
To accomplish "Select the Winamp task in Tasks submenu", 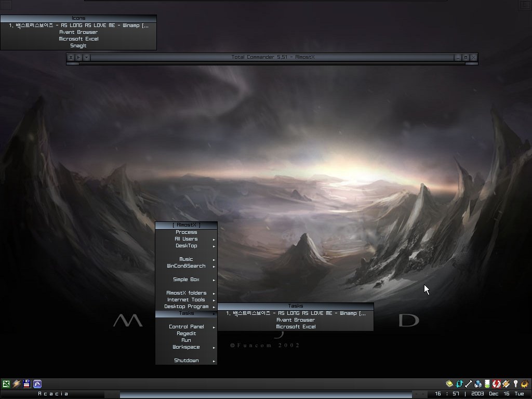I will 296,313.
